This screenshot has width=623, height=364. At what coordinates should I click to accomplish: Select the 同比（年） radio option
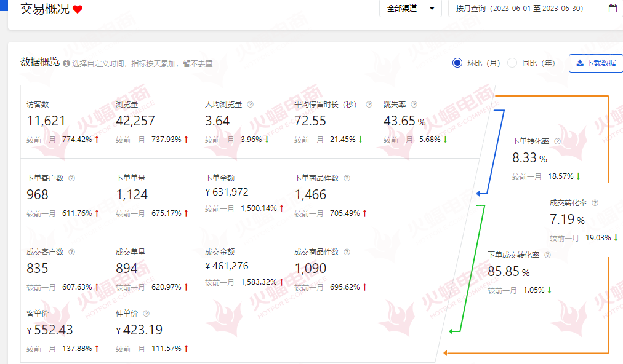pyautogui.click(x=512, y=63)
